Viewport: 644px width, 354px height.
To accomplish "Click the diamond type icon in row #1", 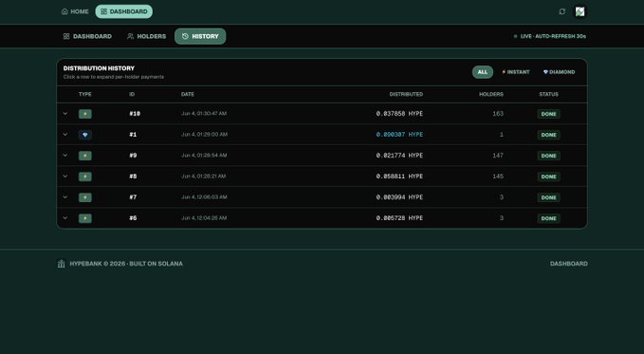I will pyautogui.click(x=85, y=135).
